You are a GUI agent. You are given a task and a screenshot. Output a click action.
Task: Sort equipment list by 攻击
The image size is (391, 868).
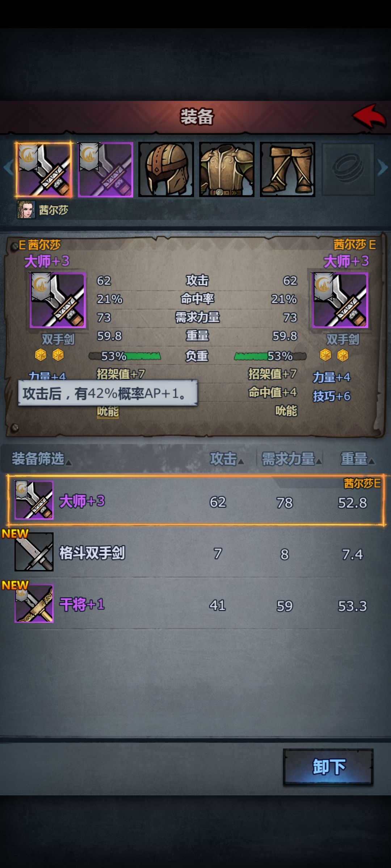(227, 459)
